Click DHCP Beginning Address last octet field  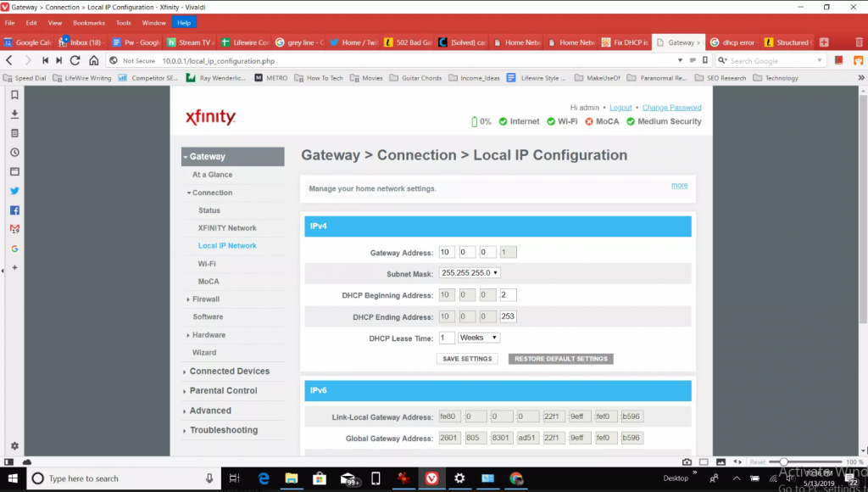click(x=508, y=294)
